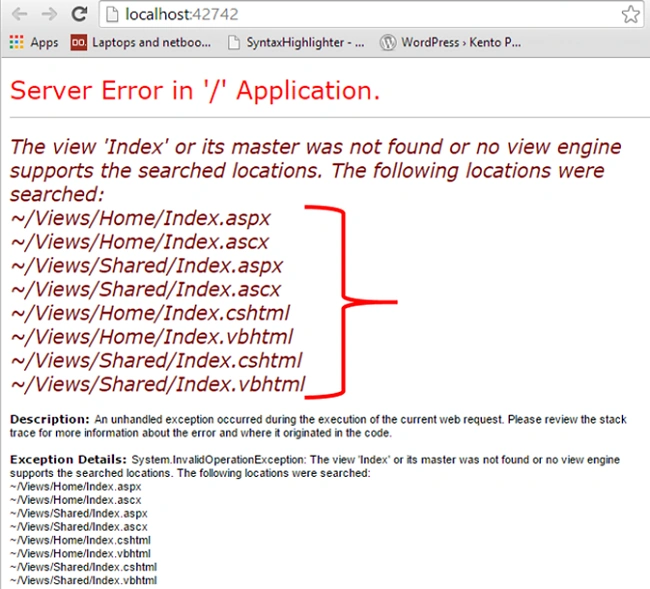Open the Apps grid icon in the bookmarks bar

tap(17, 42)
